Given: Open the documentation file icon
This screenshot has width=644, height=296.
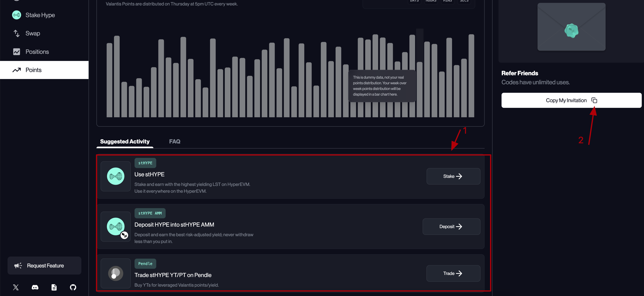Looking at the screenshot, I should (54, 287).
